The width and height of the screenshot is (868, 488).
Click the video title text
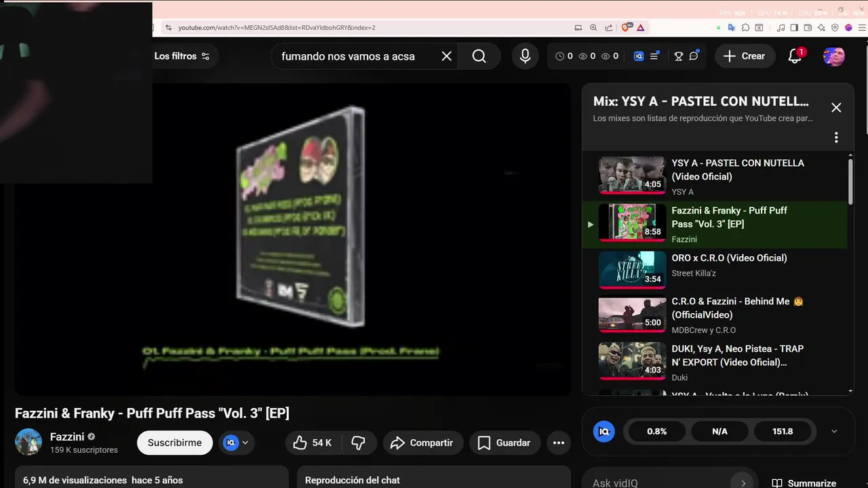(x=152, y=413)
